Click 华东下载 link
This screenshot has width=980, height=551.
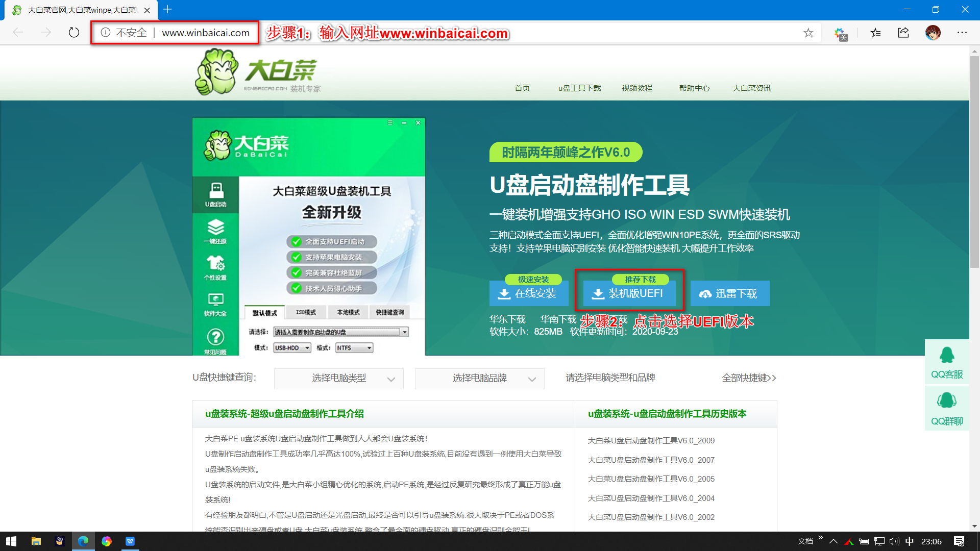(507, 319)
